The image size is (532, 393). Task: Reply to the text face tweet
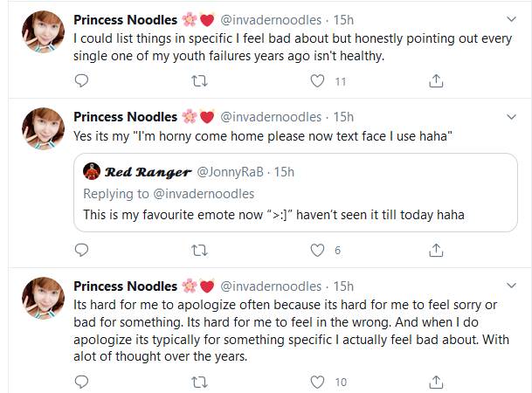[x=81, y=251]
